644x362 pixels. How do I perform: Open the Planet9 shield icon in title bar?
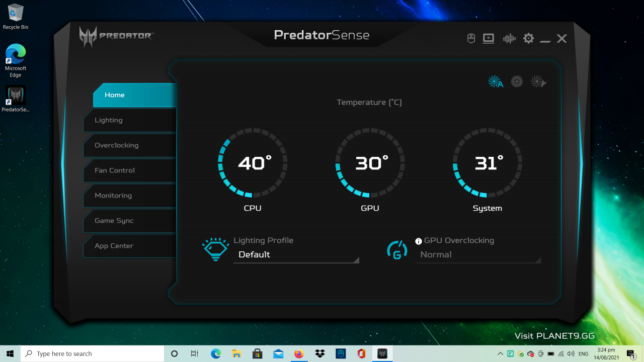pos(471,39)
